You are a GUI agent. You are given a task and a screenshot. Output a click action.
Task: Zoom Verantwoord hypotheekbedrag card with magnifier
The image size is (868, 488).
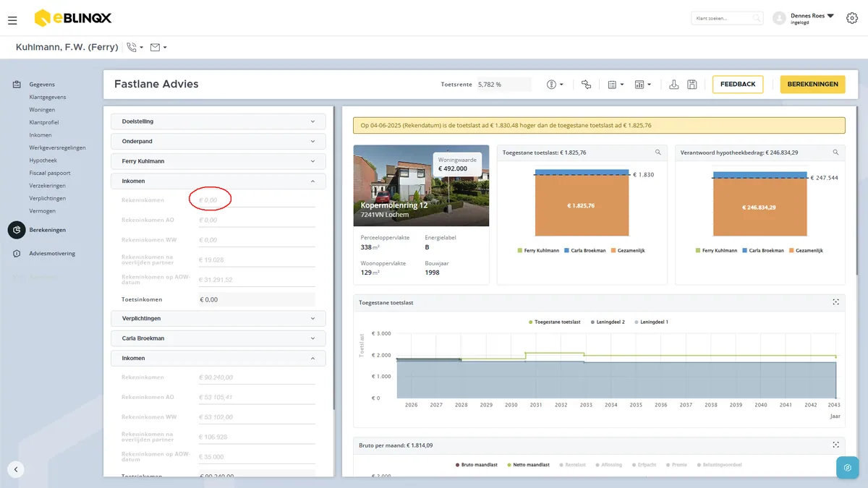click(835, 153)
